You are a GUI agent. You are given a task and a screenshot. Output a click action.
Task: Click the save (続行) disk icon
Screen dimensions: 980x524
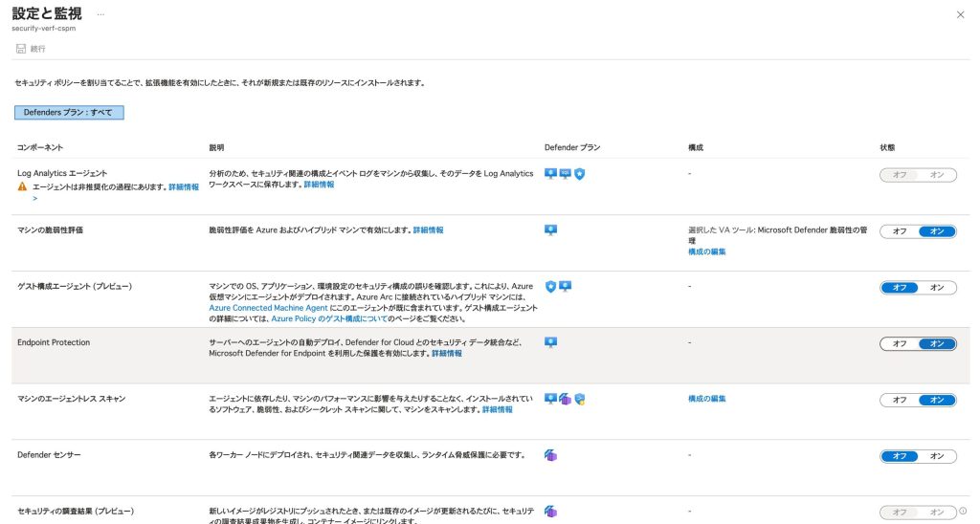click(x=20, y=48)
